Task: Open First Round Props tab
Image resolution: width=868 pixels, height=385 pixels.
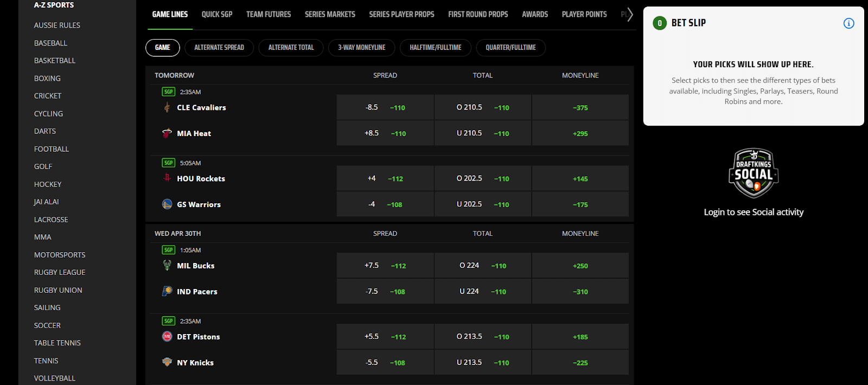Action: coord(478,15)
